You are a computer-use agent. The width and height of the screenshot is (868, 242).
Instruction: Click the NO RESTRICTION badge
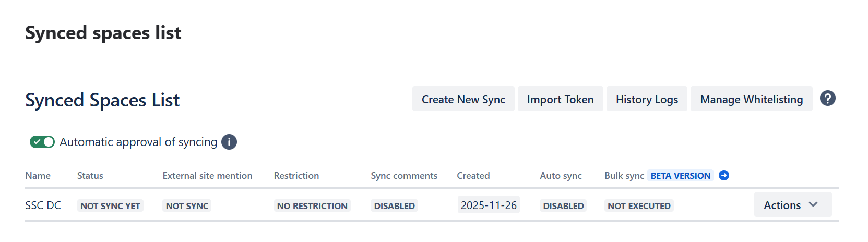[x=312, y=206]
